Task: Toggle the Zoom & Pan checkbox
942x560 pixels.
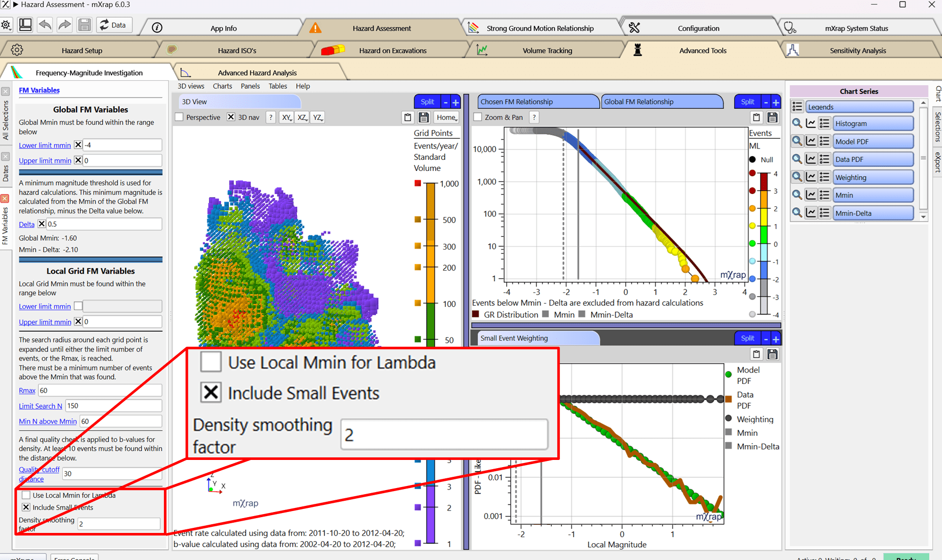Action: coord(478,117)
